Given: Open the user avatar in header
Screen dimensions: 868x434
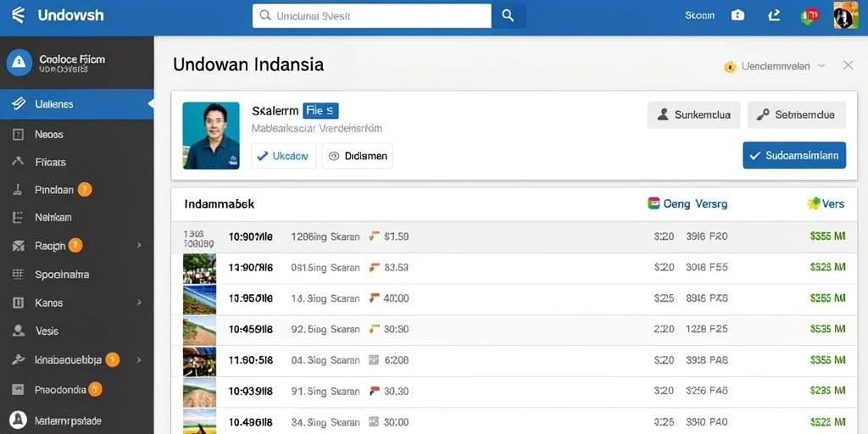Looking at the screenshot, I should pyautogui.click(x=846, y=15).
